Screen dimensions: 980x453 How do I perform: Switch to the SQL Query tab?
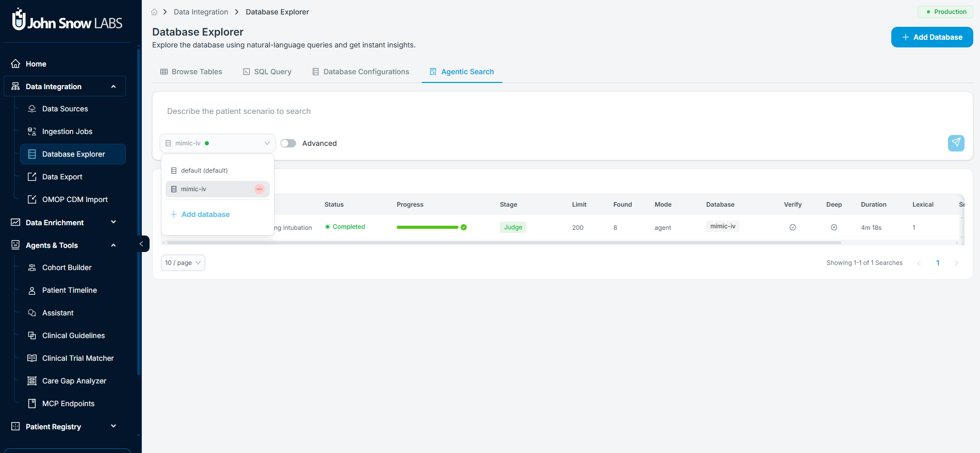(267, 72)
